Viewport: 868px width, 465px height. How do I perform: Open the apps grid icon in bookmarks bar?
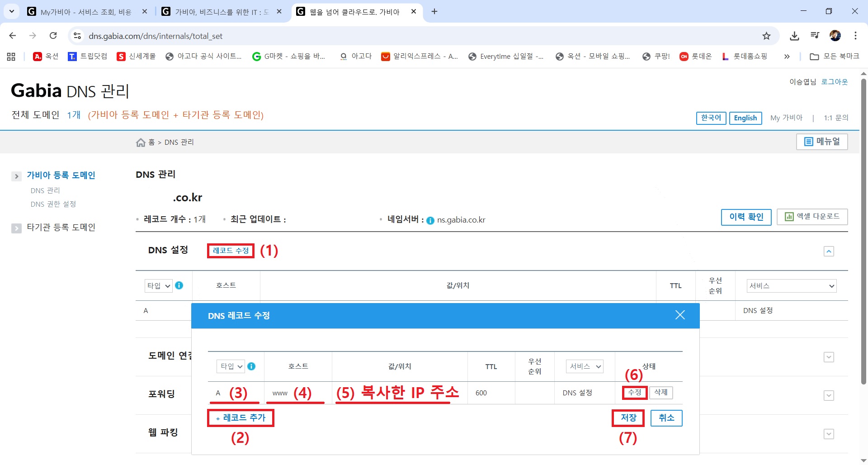[x=11, y=57]
